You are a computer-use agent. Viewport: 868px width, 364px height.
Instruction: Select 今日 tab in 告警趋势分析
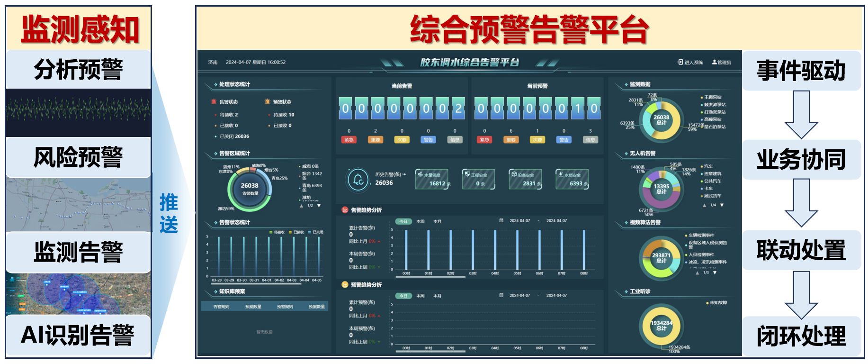[403, 221]
